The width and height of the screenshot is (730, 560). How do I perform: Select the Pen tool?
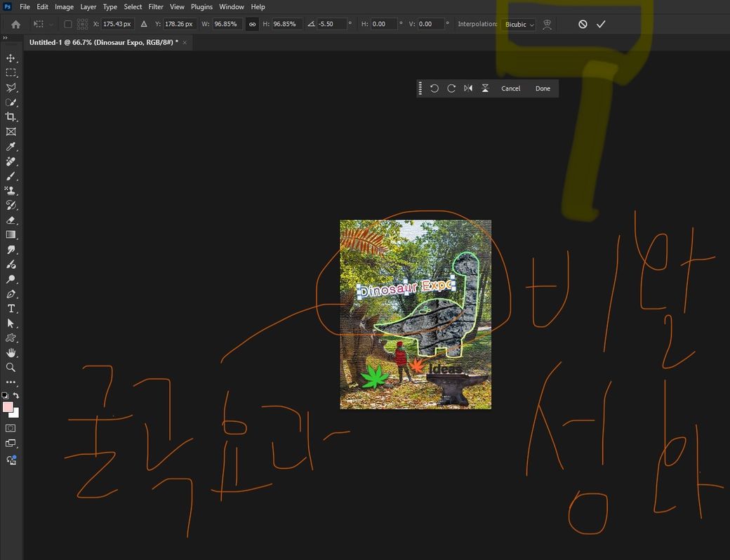coord(11,294)
